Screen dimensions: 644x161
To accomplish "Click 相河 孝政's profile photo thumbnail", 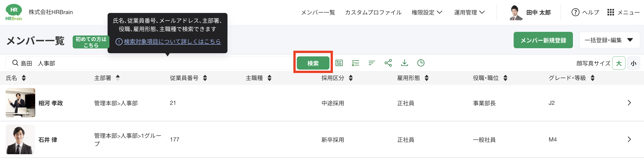I will [x=20, y=103].
